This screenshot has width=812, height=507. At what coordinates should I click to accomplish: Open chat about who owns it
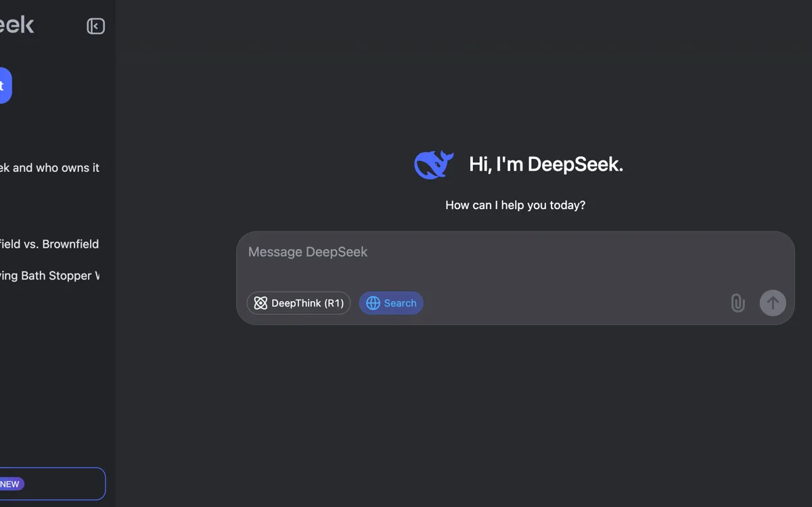49,168
